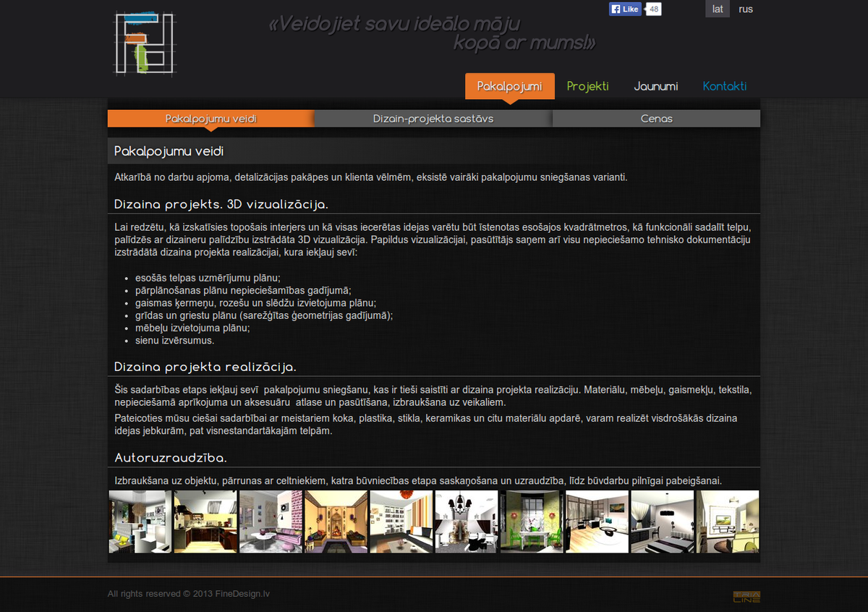View the thumbnail with the pink sofa

click(x=271, y=522)
